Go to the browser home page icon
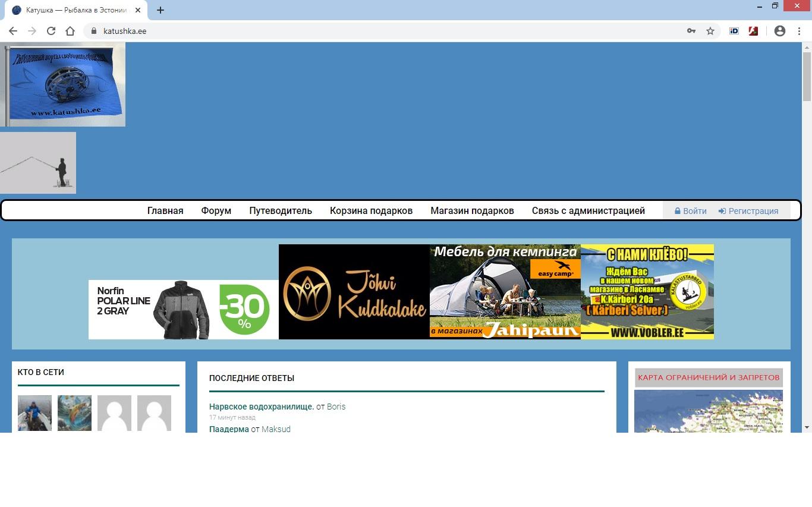812x507 pixels. pyautogui.click(x=70, y=31)
